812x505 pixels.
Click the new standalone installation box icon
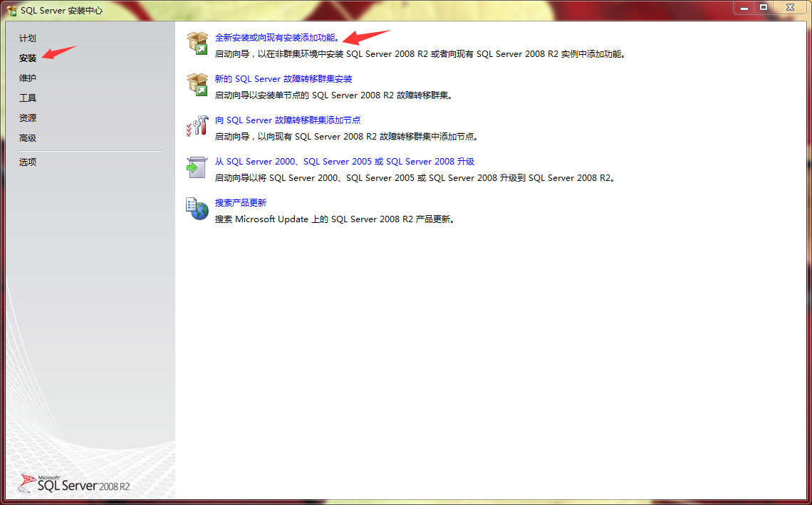pyautogui.click(x=197, y=43)
